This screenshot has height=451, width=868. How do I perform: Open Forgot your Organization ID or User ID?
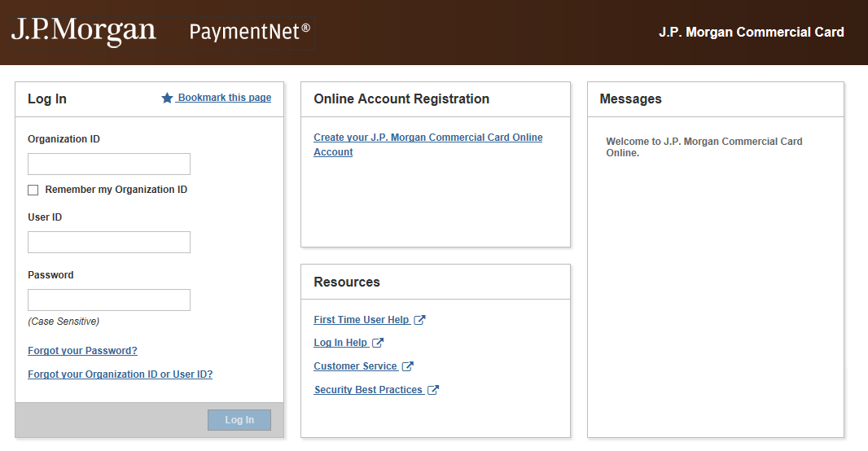(120, 374)
